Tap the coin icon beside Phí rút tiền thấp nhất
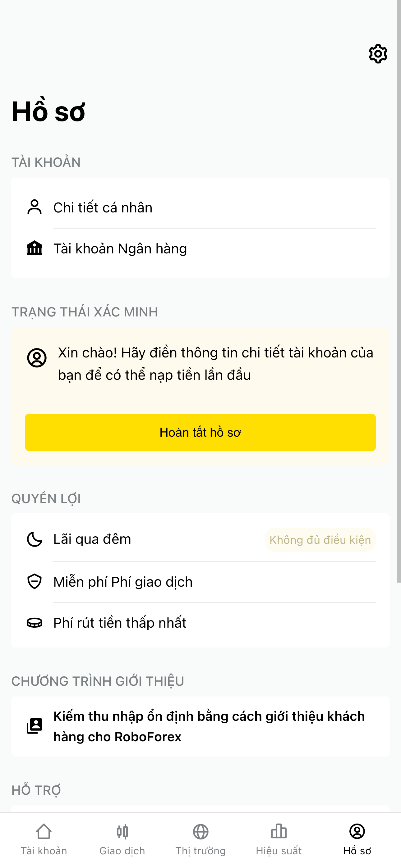Viewport: 401px width, 868px height. pyautogui.click(x=35, y=622)
